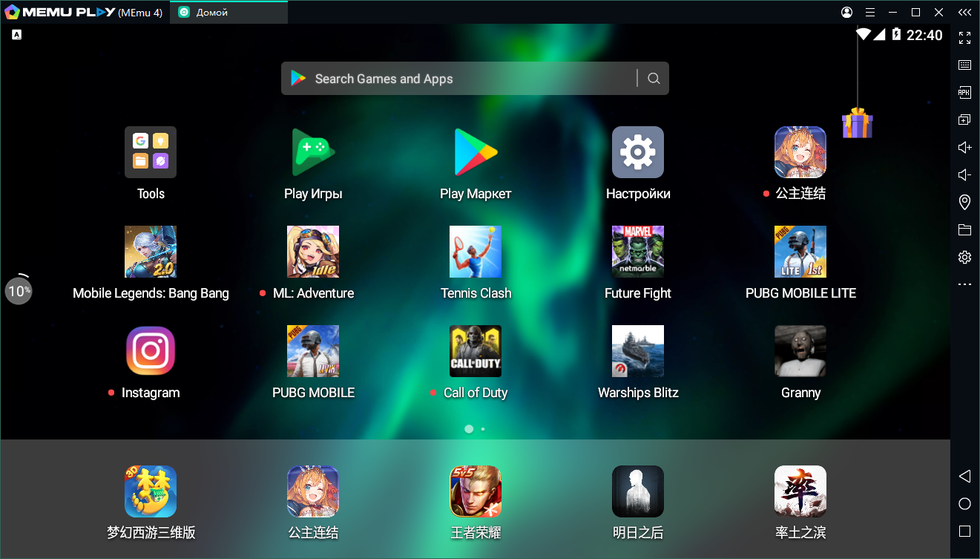Click the 10% progress indicator
The height and width of the screenshot is (559, 980).
click(x=19, y=290)
